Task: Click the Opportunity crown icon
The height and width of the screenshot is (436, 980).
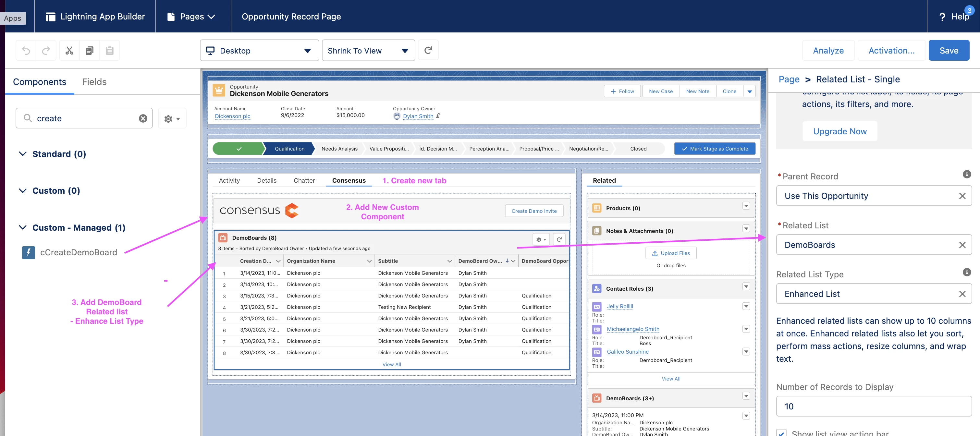Action: click(219, 91)
